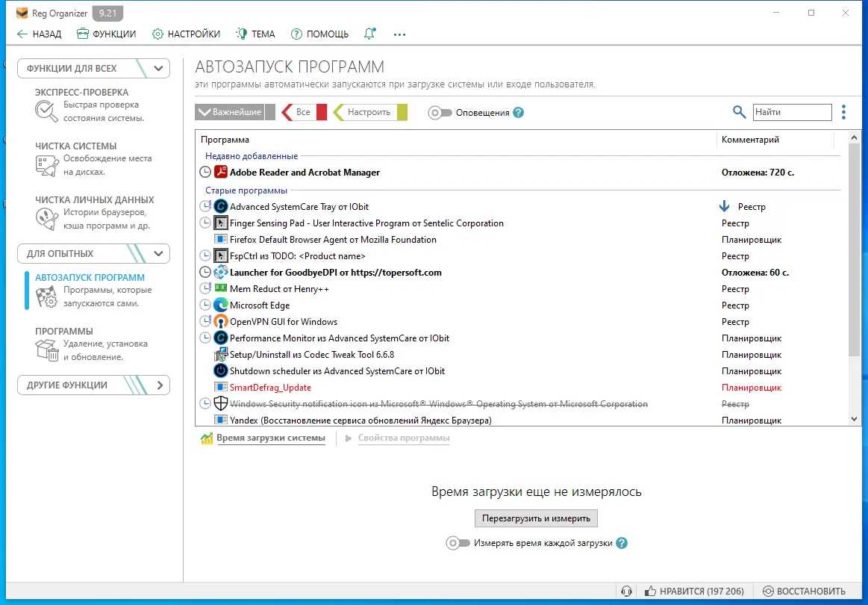Click Performance Monitor IObit icon
Screen dimensions: 868x605
(221, 338)
